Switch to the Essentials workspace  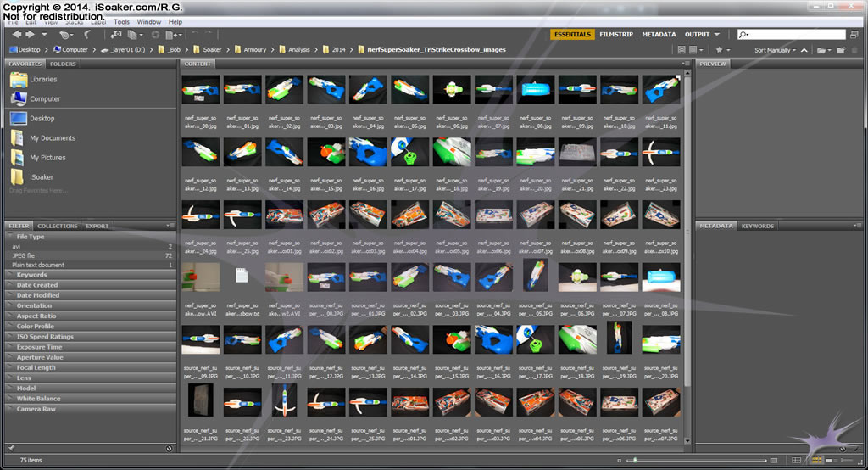(x=572, y=35)
